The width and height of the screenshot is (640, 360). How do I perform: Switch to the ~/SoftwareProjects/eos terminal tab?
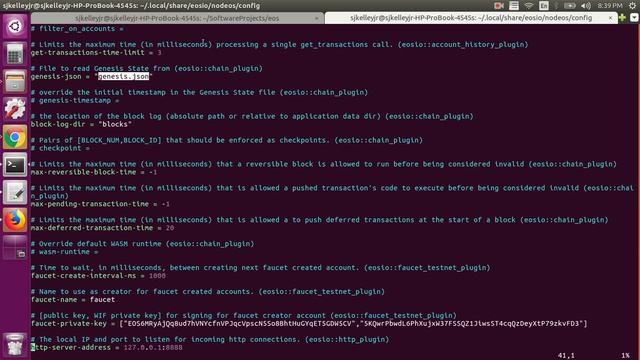[x=177, y=18]
